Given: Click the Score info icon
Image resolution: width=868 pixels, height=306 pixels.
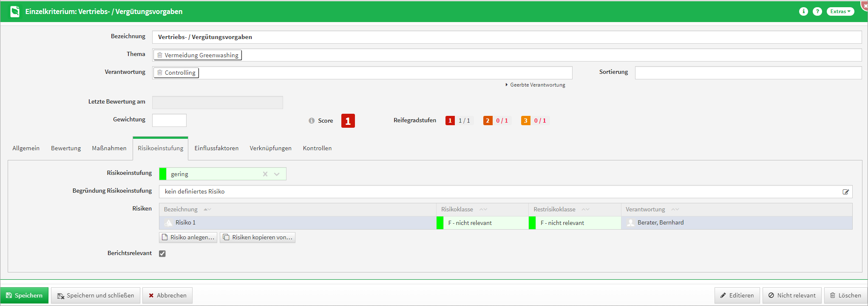Looking at the screenshot, I should (x=312, y=121).
